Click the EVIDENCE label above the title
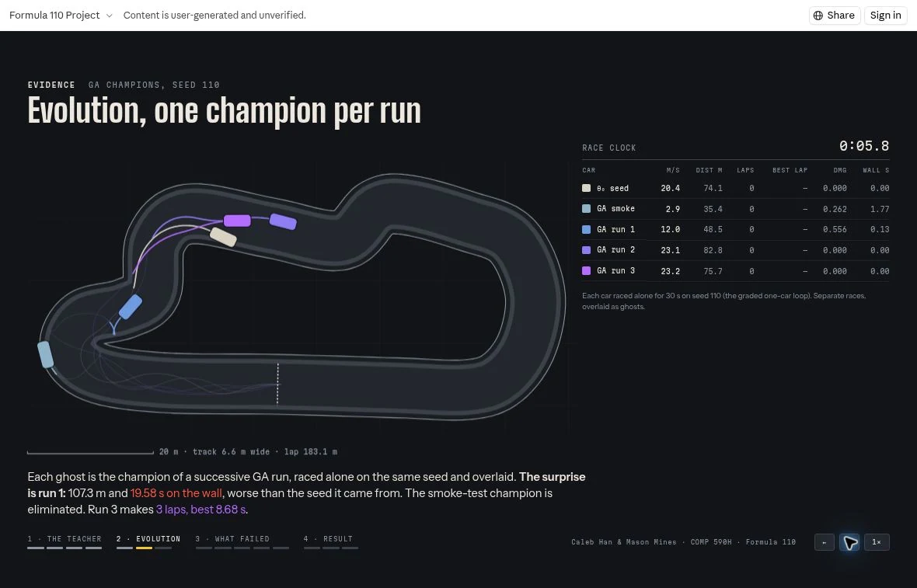This screenshot has width=917, height=588. [x=51, y=85]
